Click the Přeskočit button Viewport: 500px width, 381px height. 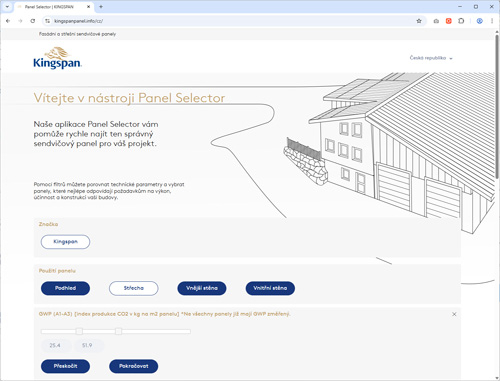[x=65, y=366]
